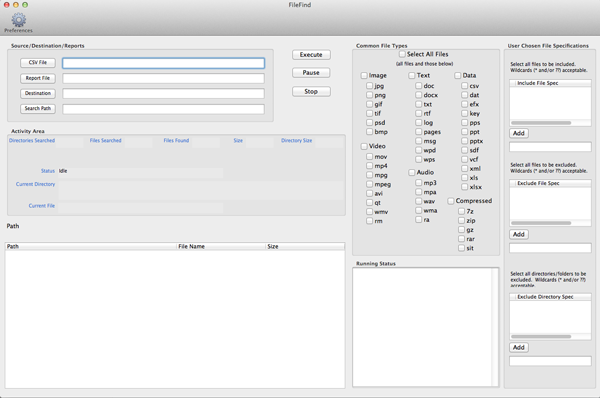Click the Destination button
The height and width of the screenshot is (398, 600).
[38, 93]
